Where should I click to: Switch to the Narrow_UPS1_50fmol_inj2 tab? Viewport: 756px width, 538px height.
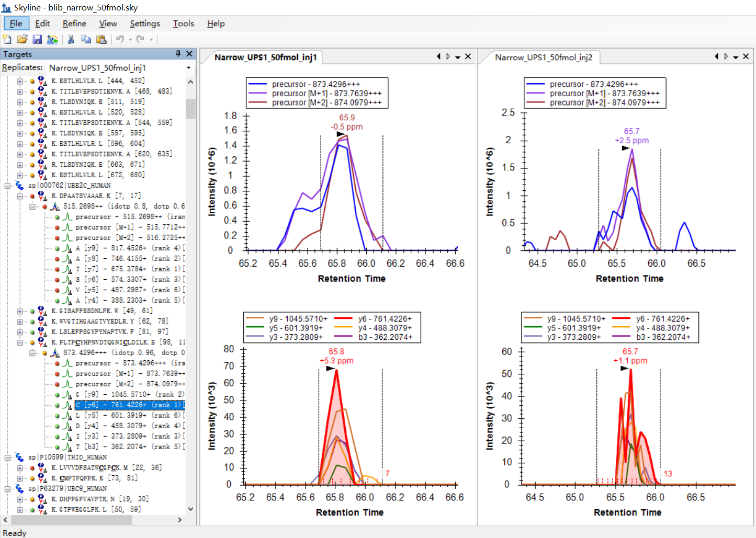pyautogui.click(x=543, y=58)
